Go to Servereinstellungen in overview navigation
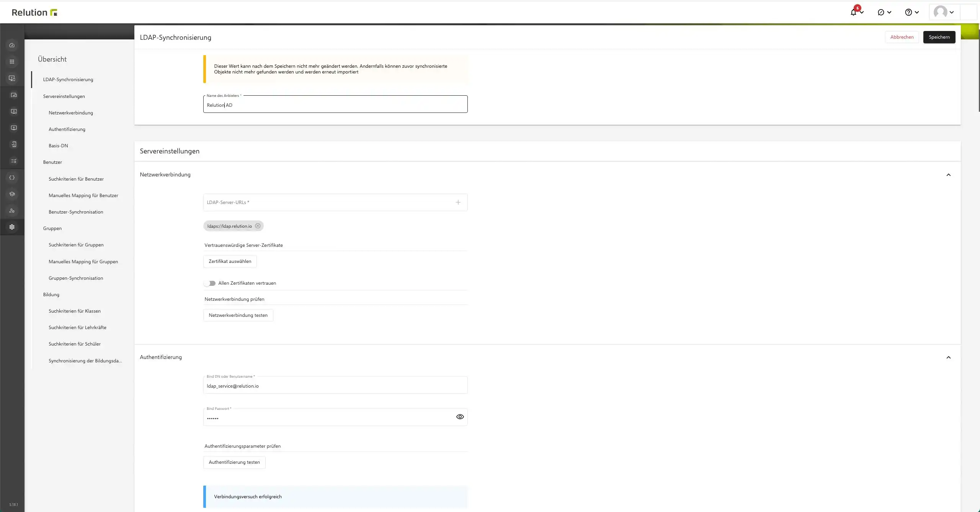980x512 pixels. (x=64, y=96)
